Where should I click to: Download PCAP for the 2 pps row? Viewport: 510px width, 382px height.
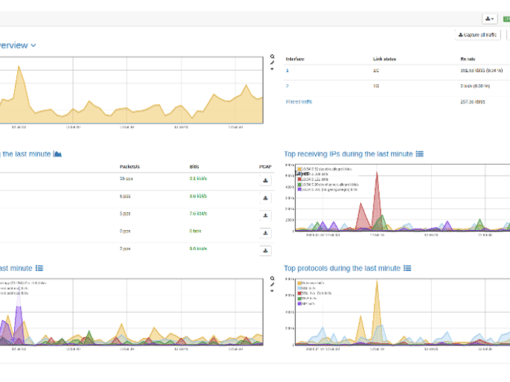coord(265,250)
